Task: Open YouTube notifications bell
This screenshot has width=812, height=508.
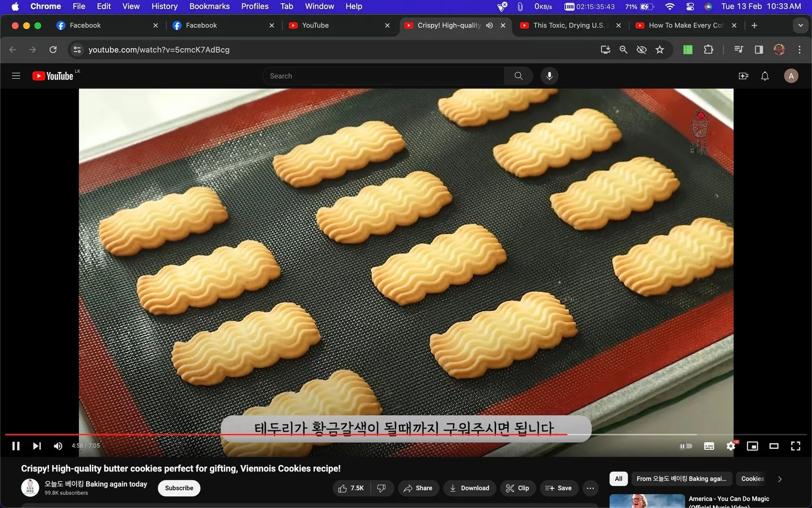Action: click(764, 76)
